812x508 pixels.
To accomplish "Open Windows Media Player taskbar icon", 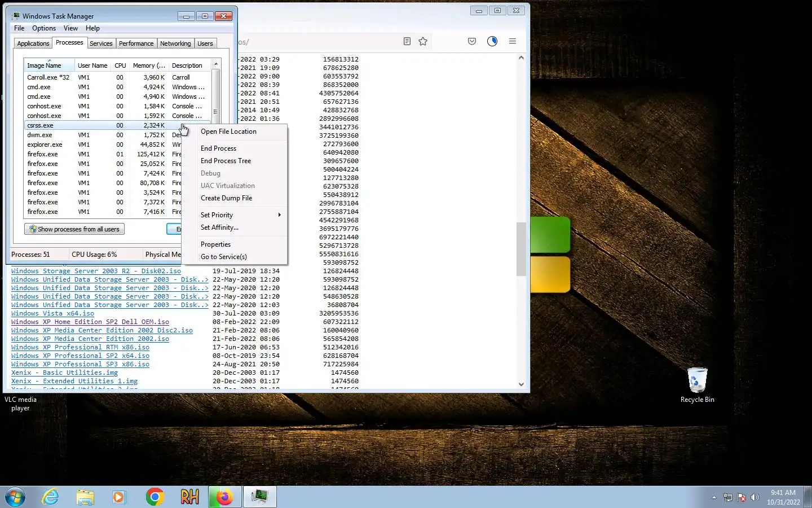I will pyautogui.click(x=119, y=497).
